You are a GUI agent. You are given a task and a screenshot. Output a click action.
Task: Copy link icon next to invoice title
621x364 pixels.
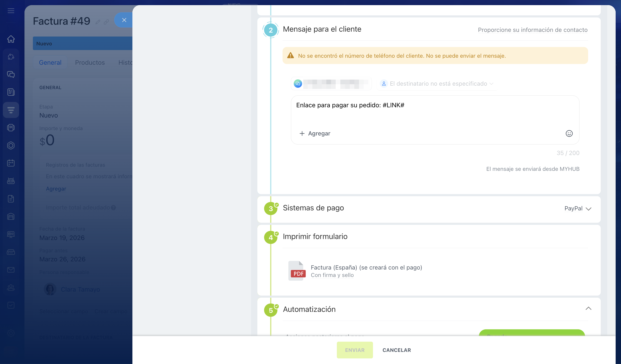coord(106,22)
